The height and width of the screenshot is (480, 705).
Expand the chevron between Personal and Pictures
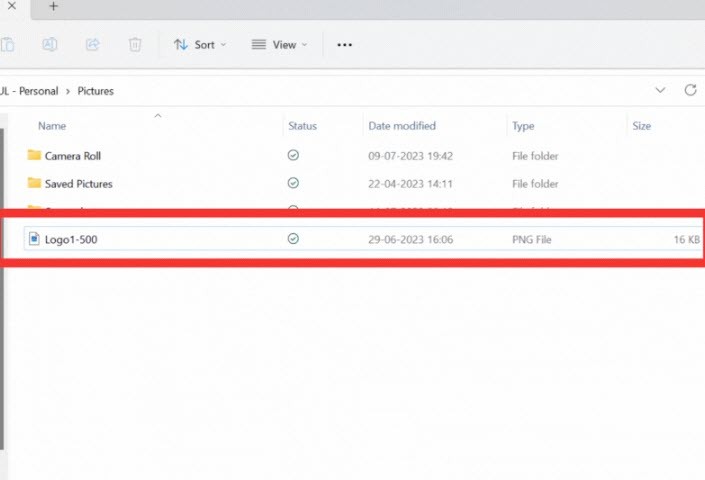(x=68, y=91)
